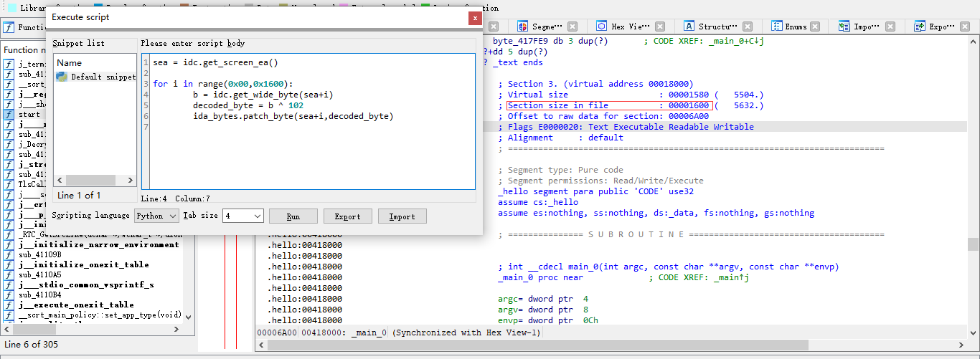Click the Structures tab icon
The width and height of the screenshot is (980, 359).
[x=689, y=27]
